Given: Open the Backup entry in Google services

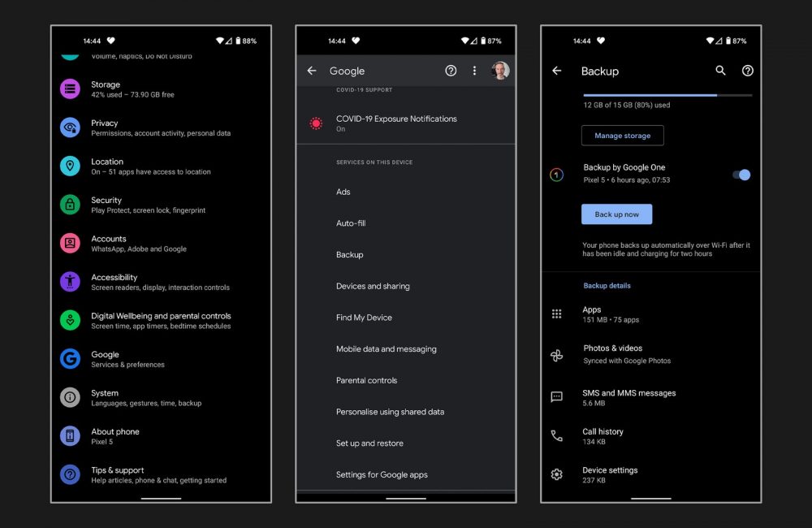Looking at the screenshot, I should (350, 255).
